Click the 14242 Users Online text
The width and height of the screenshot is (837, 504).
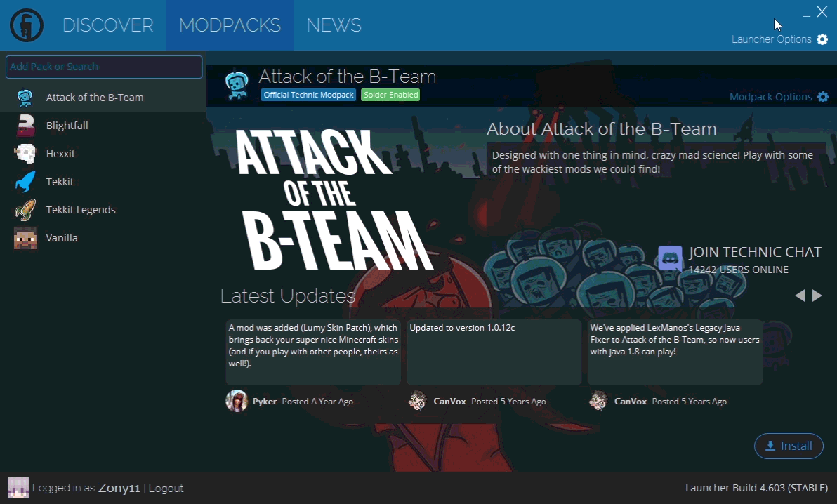click(x=738, y=270)
